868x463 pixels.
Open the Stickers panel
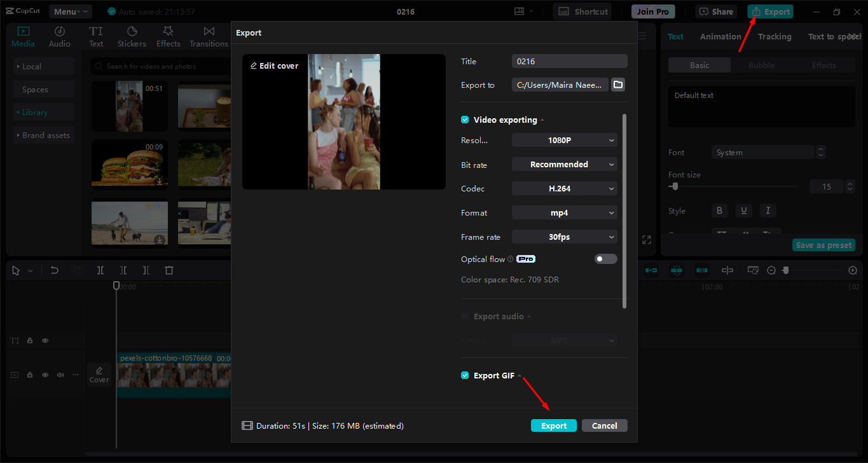[132, 36]
